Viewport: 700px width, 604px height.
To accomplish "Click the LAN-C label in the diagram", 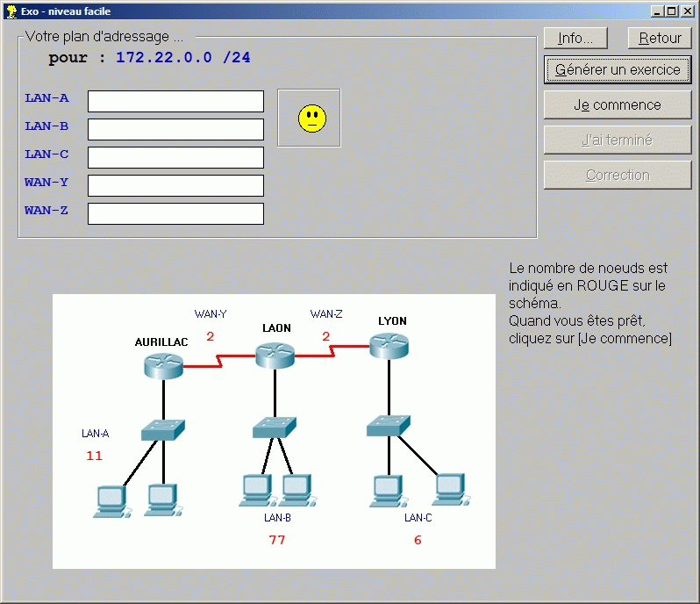I will tap(418, 518).
